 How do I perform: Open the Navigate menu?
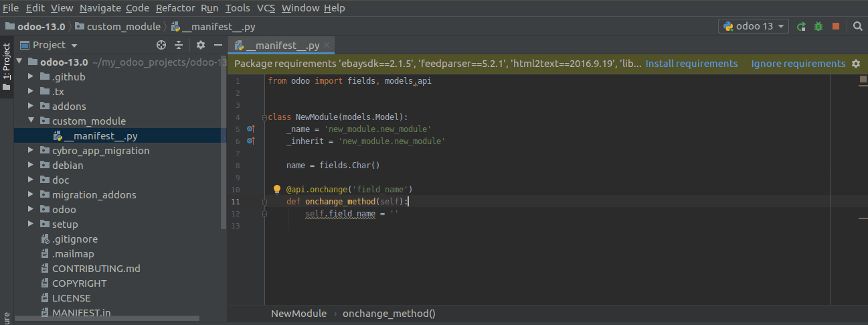tap(100, 8)
